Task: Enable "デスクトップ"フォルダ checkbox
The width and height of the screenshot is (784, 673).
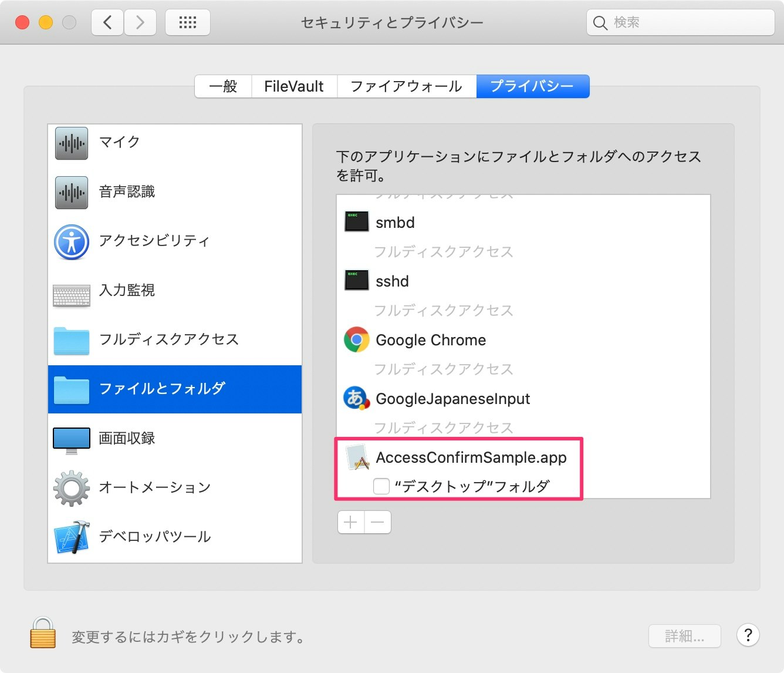Action: coord(381,486)
